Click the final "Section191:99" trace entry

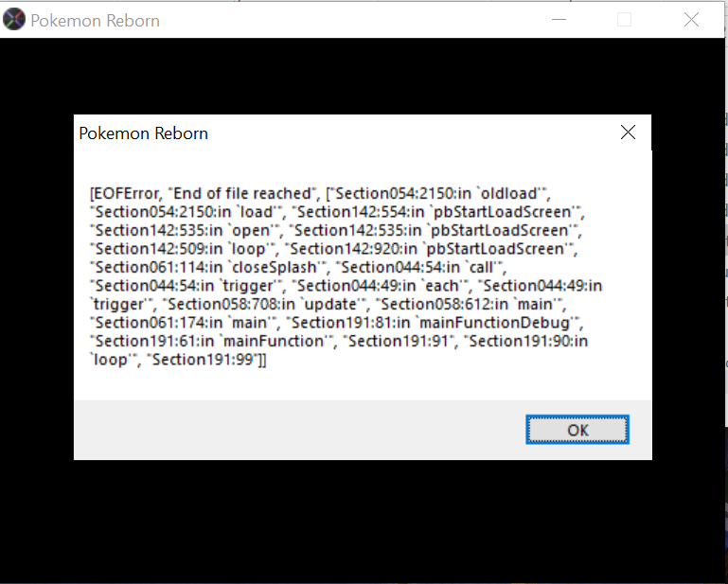coord(210,360)
